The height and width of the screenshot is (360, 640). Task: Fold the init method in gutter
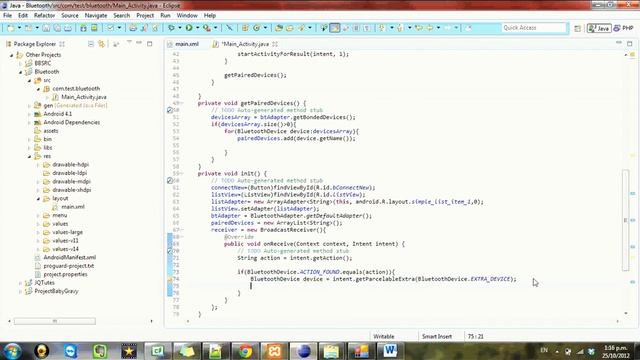point(182,173)
